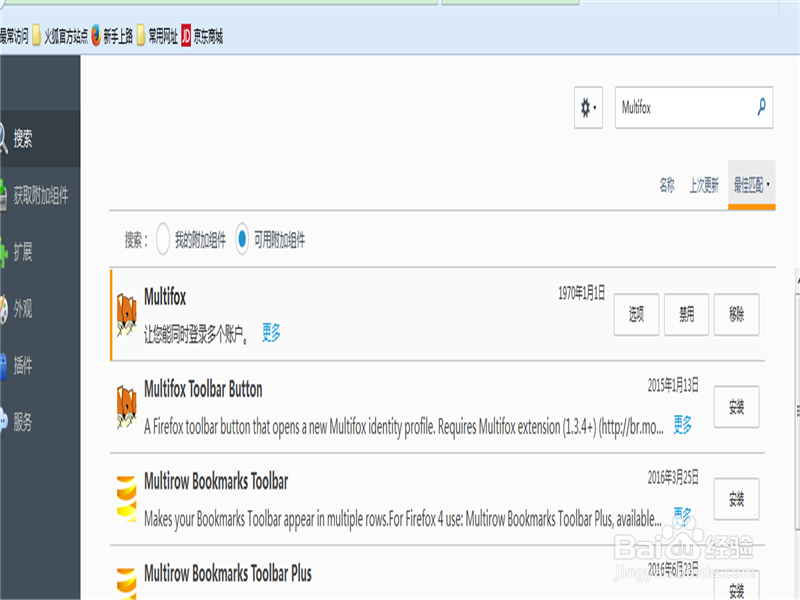Click the 移除 button for Multifox
The image size is (800, 600).
736,315
